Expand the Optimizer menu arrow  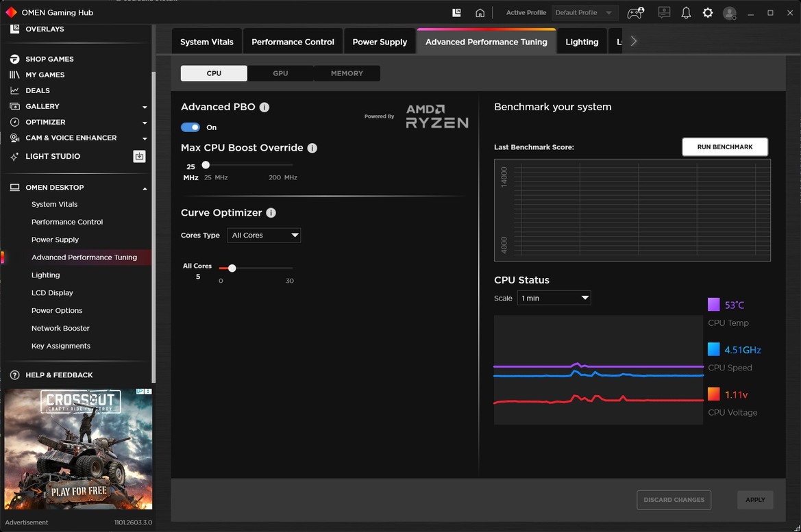[x=145, y=123]
